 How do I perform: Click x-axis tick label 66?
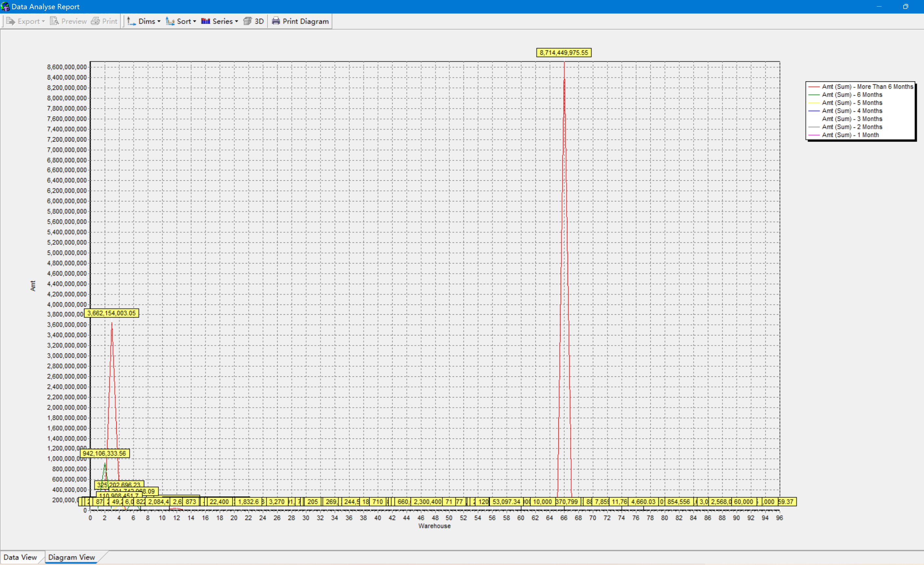click(564, 518)
